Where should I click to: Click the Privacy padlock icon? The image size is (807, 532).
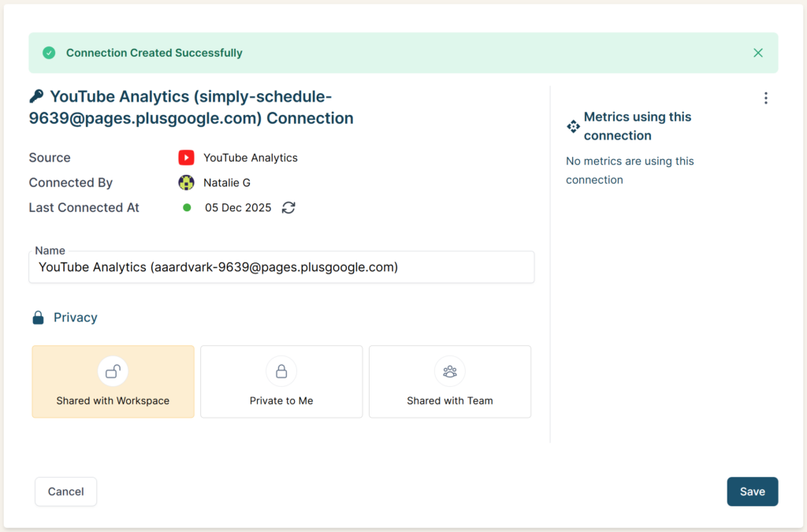[38, 318]
